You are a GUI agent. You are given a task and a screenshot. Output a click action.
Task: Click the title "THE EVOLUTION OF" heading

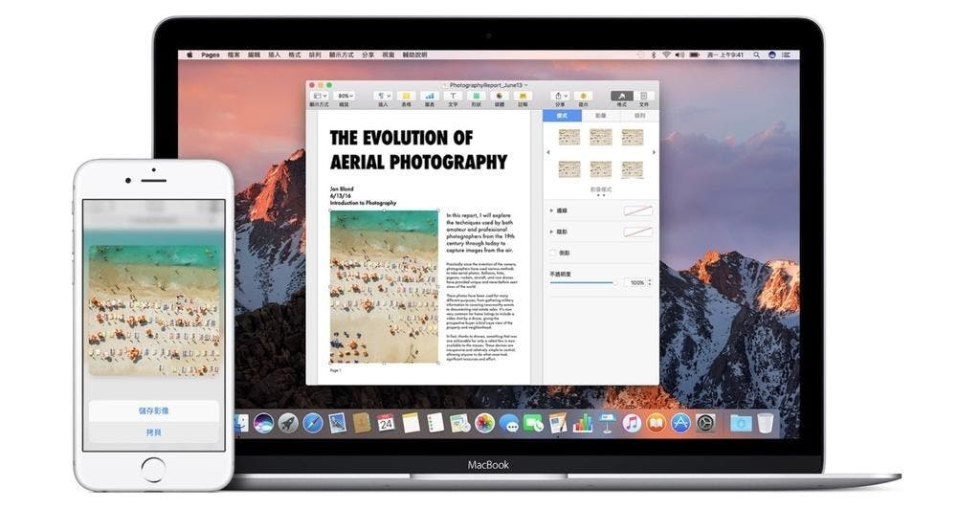401,138
